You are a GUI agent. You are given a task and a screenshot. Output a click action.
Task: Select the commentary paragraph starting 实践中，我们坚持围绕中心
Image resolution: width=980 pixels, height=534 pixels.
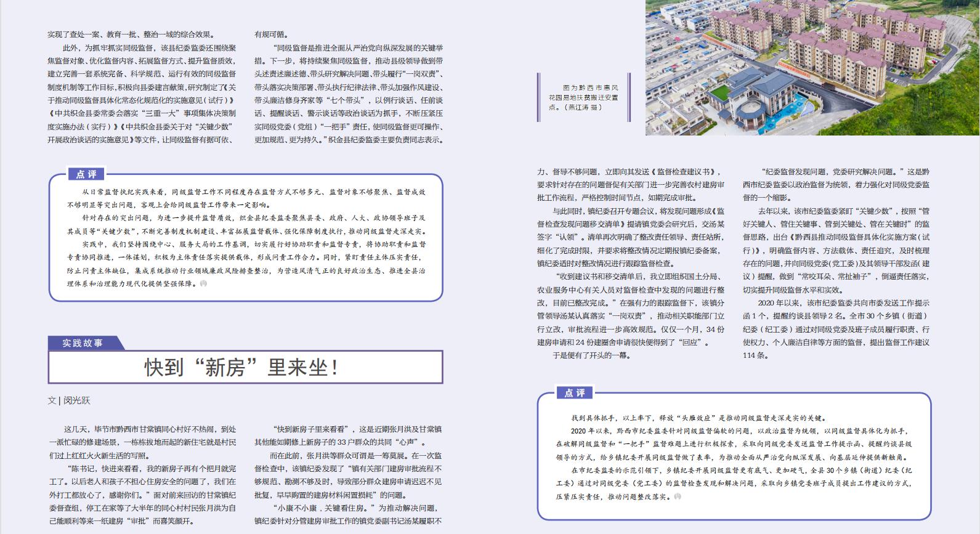point(246,263)
